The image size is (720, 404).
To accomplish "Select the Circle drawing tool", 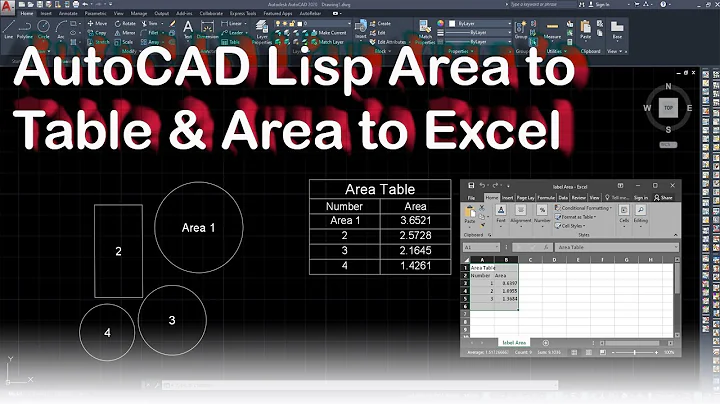I will (x=44, y=29).
